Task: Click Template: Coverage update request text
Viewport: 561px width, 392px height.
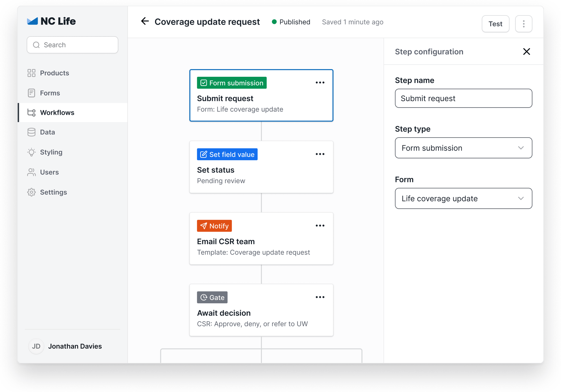Action: click(254, 252)
